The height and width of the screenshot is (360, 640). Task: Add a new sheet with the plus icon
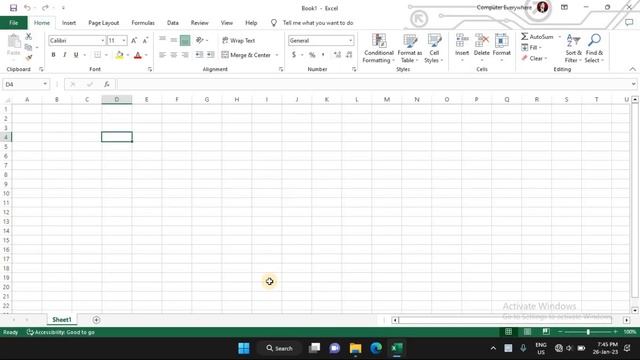click(96, 320)
